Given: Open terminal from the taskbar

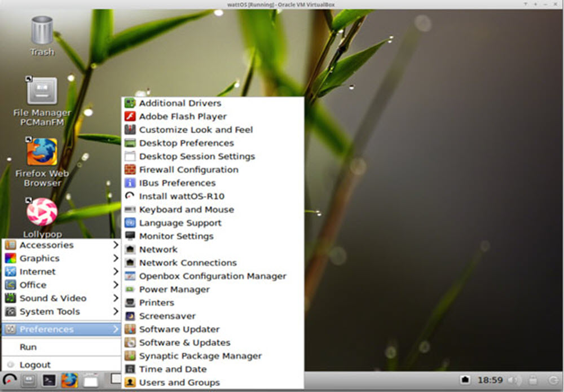Looking at the screenshot, I should pyautogui.click(x=50, y=381).
